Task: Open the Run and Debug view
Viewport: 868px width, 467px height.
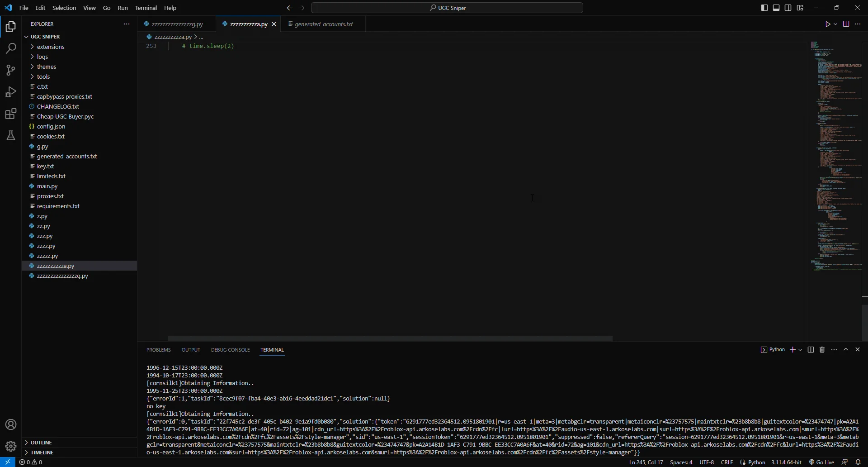Action: click(x=10, y=92)
